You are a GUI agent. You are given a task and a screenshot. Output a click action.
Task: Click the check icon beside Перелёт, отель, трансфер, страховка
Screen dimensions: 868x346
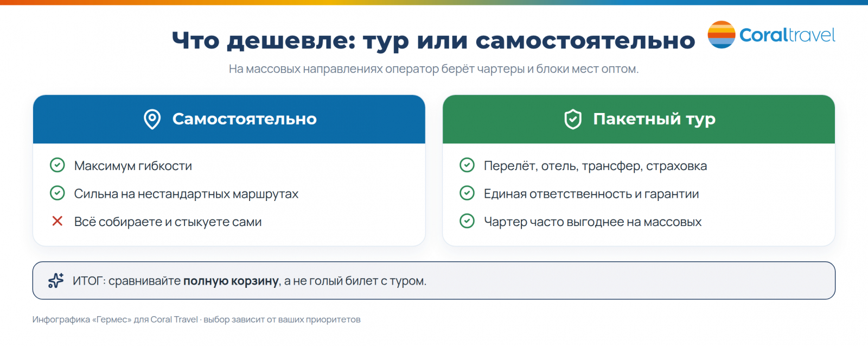tap(467, 165)
